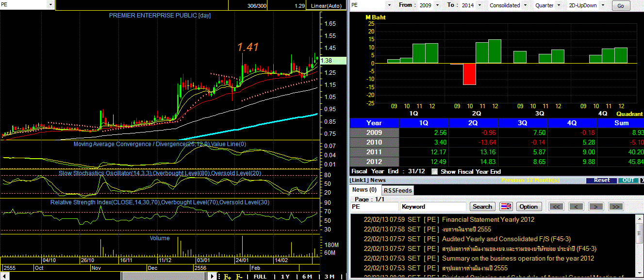Open the chart symbol PE dropdown
Image resolution: width=644 pixels, height=280 pixels.
[x=51, y=5]
